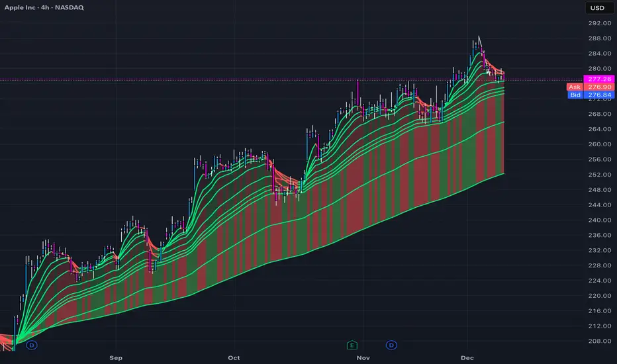Open the earnings E marker
This screenshot has height=364, width=617.
352,345
